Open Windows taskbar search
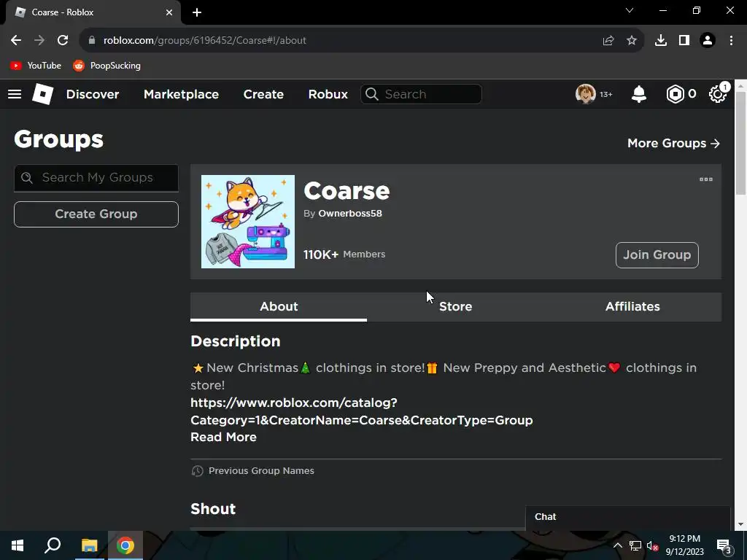Image resolution: width=747 pixels, height=560 pixels. pos(53,545)
